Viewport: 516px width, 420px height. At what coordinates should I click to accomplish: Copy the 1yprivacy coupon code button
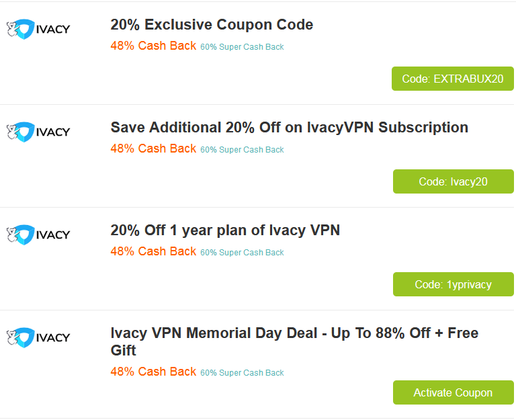(454, 284)
